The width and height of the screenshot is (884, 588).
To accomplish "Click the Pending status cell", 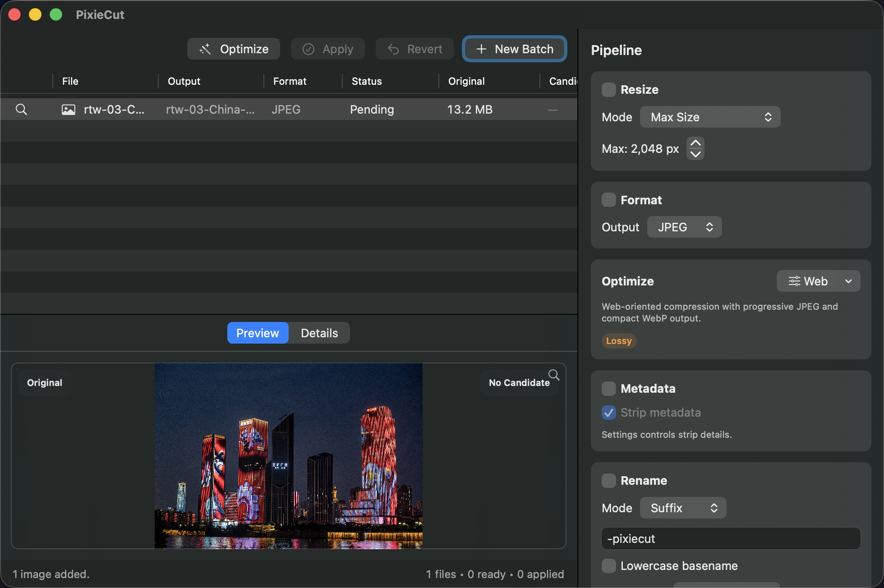I will click(372, 110).
